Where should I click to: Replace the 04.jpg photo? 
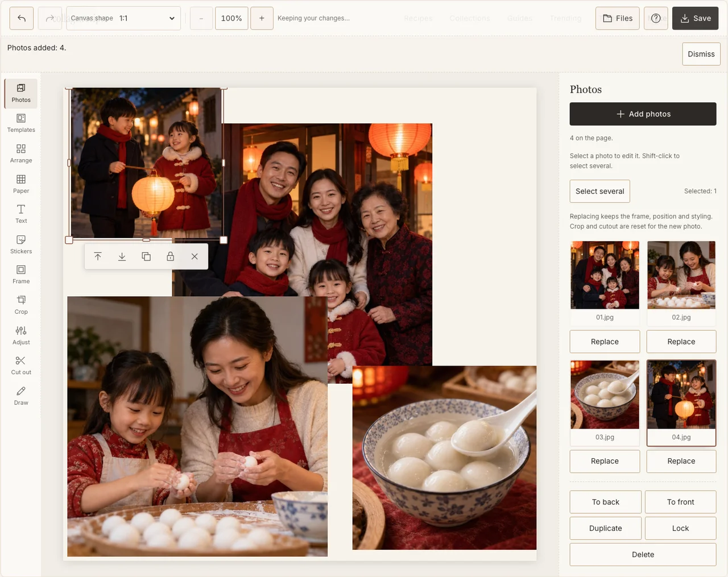681,461
